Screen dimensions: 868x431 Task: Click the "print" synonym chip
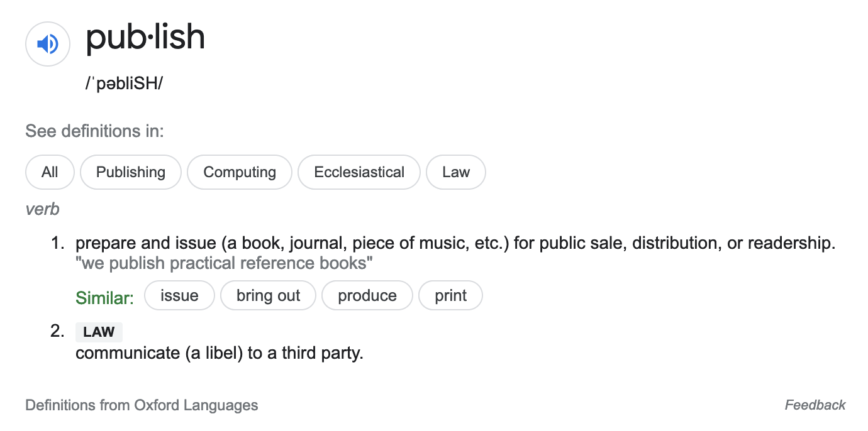click(451, 295)
